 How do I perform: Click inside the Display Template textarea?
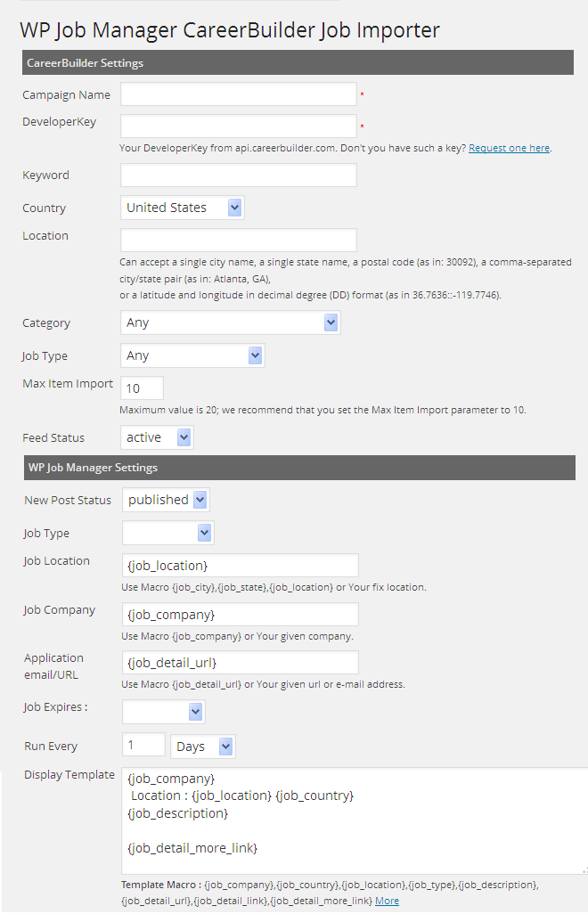pyautogui.click(x=355, y=820)
